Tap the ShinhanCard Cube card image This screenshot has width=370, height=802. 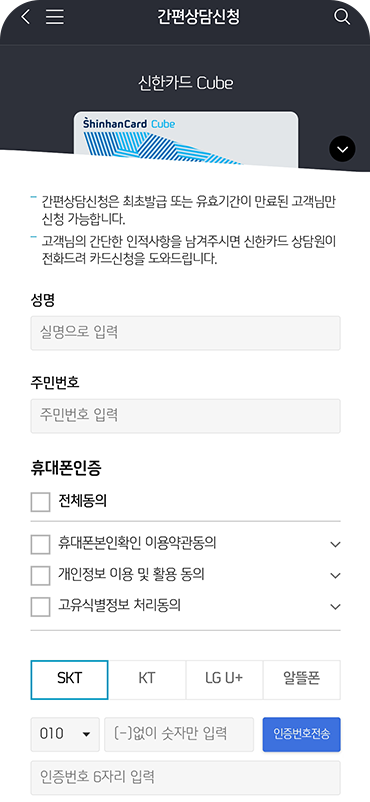(x=186, y=139)
